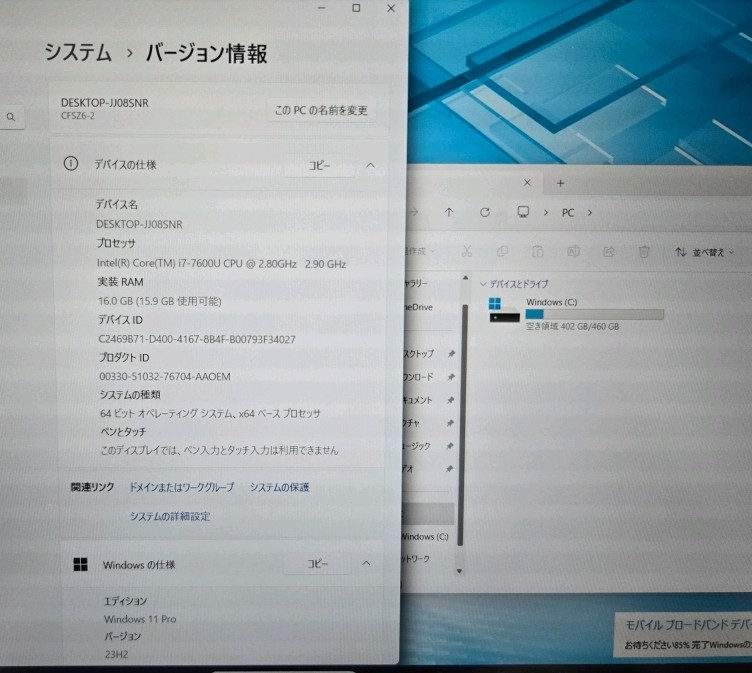Copy device specifications with コピー button

319,165
